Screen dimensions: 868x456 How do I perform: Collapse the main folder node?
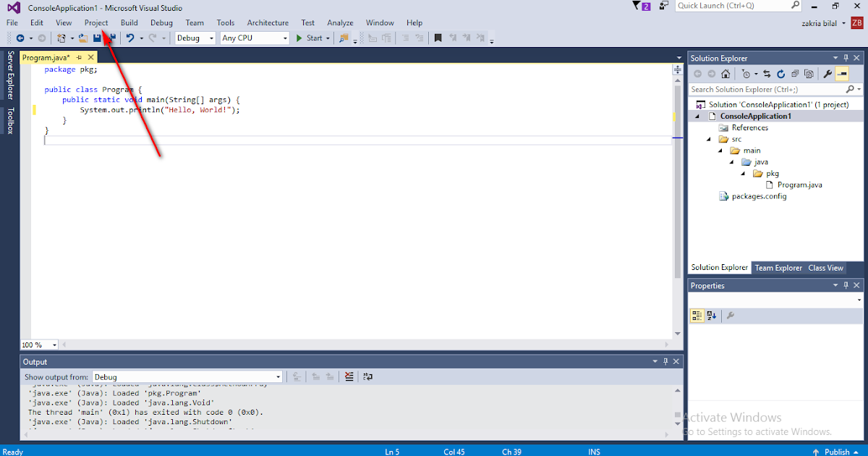[720, 151]
